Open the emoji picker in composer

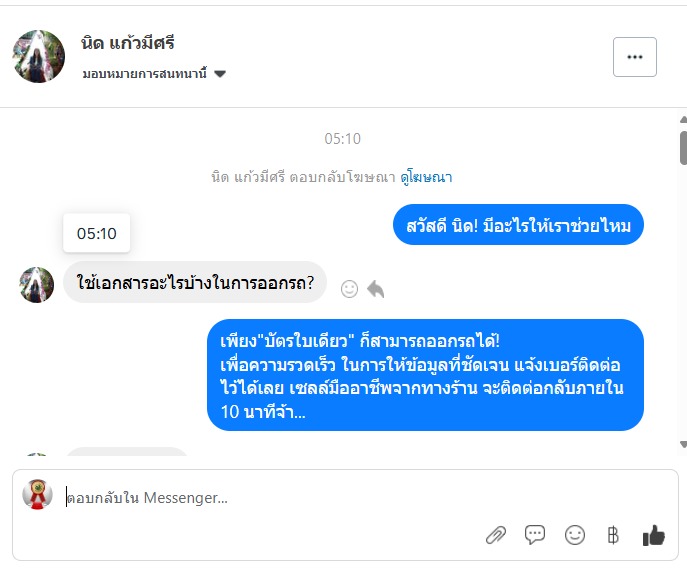point(574,535)
